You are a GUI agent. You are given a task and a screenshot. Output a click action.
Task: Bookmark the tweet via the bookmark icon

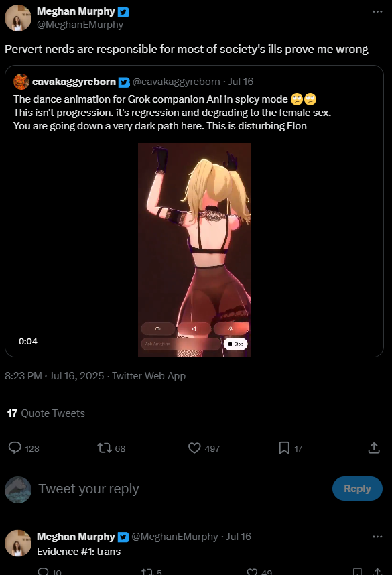(284, 448)
